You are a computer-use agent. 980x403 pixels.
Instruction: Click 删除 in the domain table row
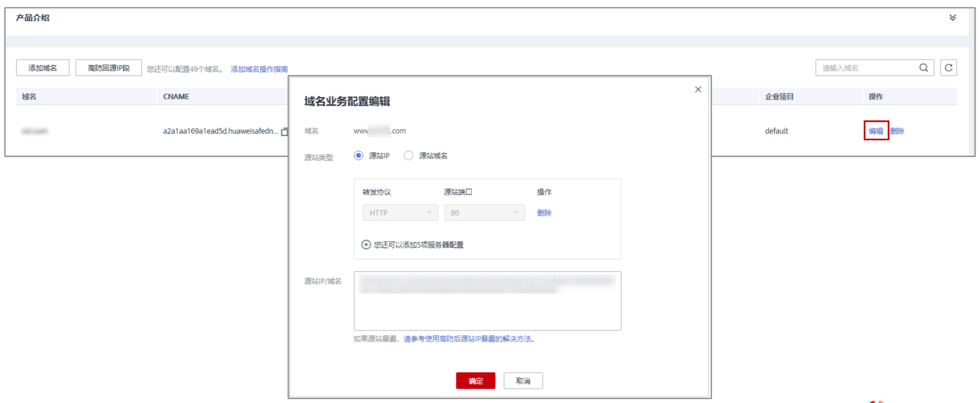[x=897, y=131]
